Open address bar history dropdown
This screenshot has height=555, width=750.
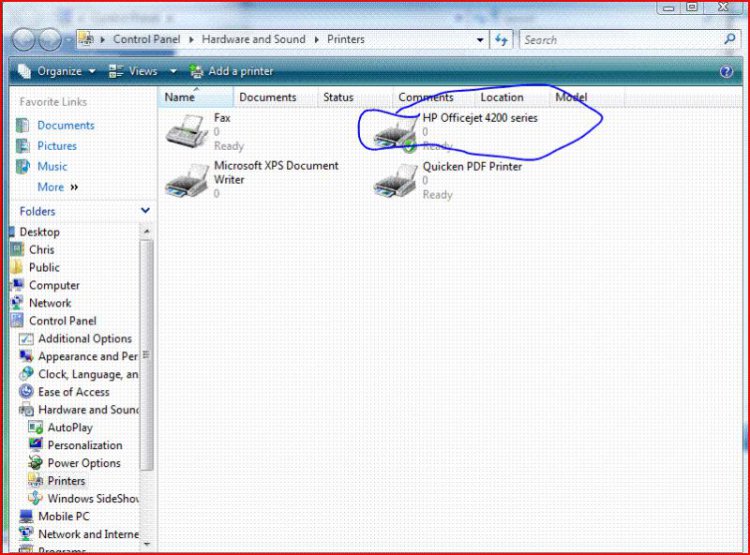pyautogui.click(x=480, y=40)
